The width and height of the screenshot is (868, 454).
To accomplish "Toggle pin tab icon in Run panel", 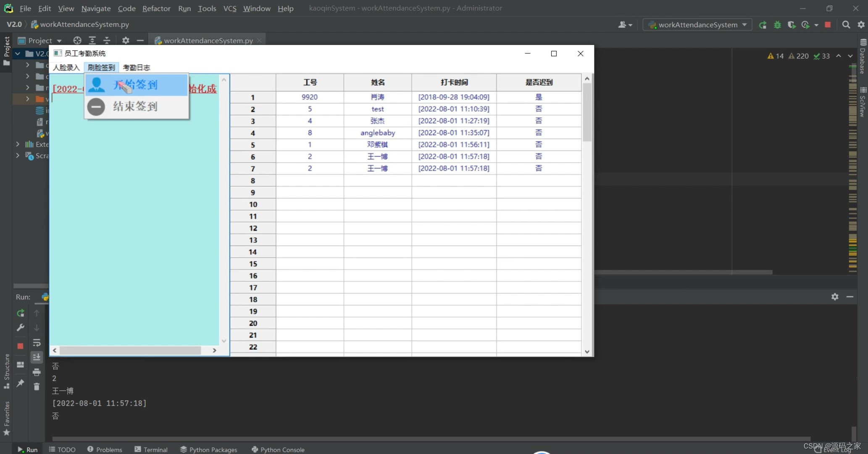I will coord(20,383).
